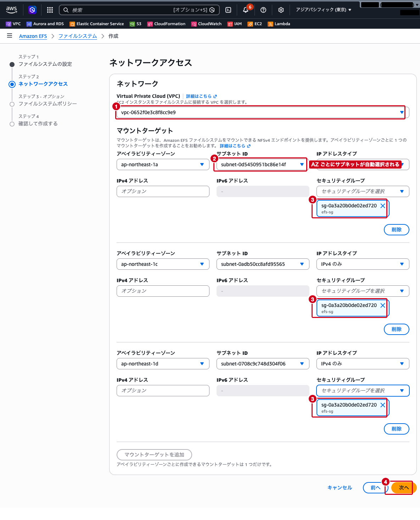420x520 pixels.
Task: Select step 3 ファイルシステムポリシー
Action: [x=47, y=104]
